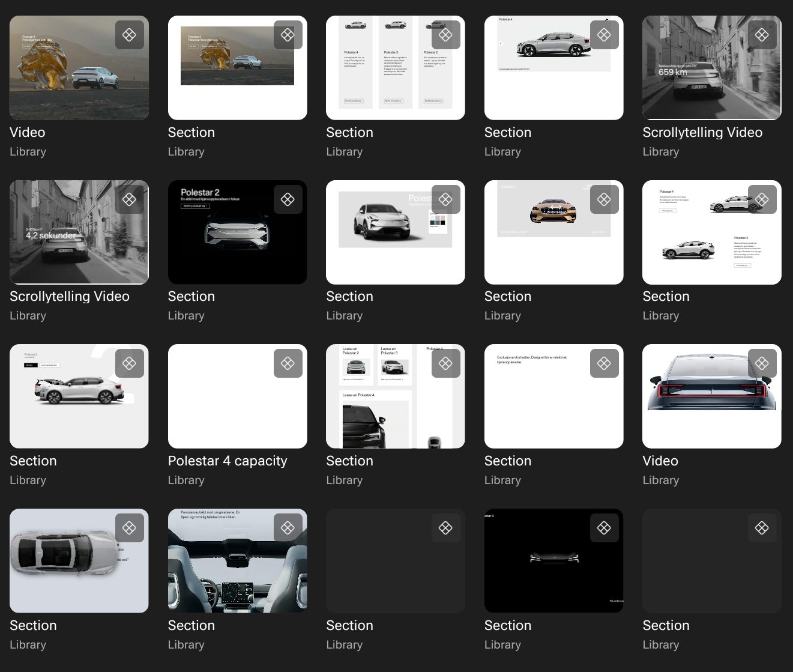This screenshot has width=793, height=672.
Task: Click 'Video' label under gold sculpture card
Action: [28, 132]
